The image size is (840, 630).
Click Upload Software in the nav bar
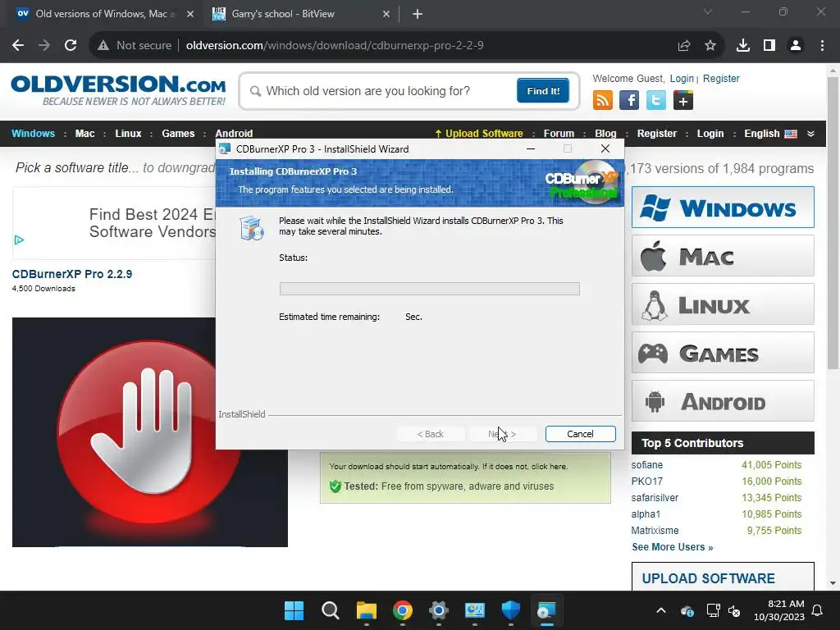[x=478, y=134]
